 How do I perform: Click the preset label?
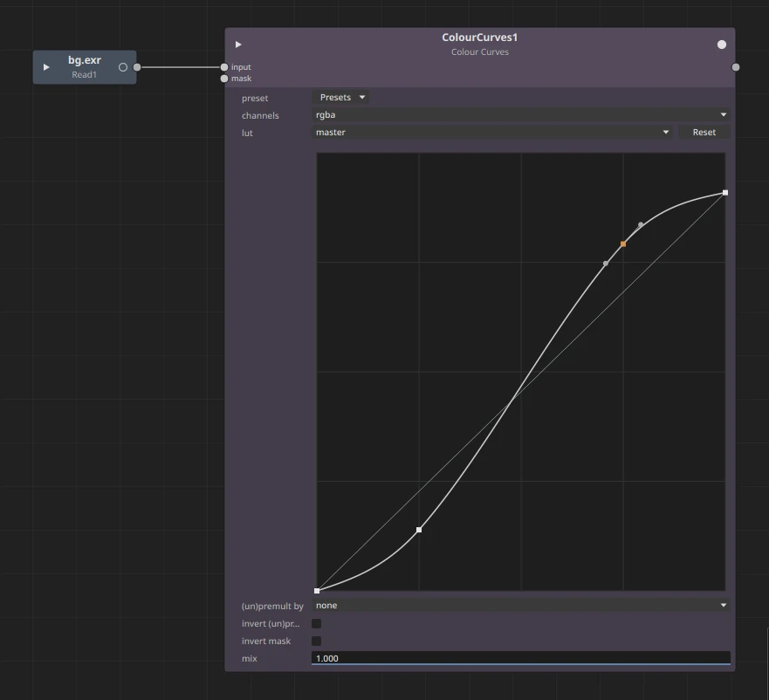(x=255, y=98)
